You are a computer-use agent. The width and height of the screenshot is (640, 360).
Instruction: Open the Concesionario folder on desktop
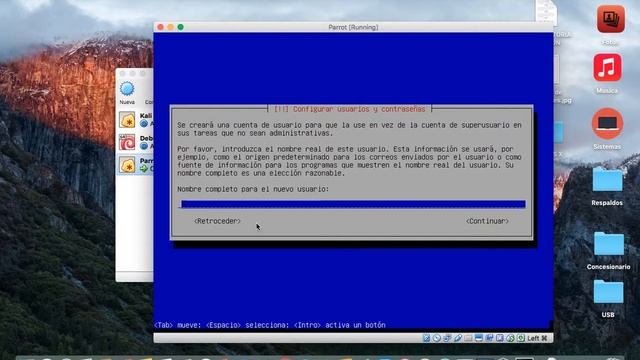609,244
